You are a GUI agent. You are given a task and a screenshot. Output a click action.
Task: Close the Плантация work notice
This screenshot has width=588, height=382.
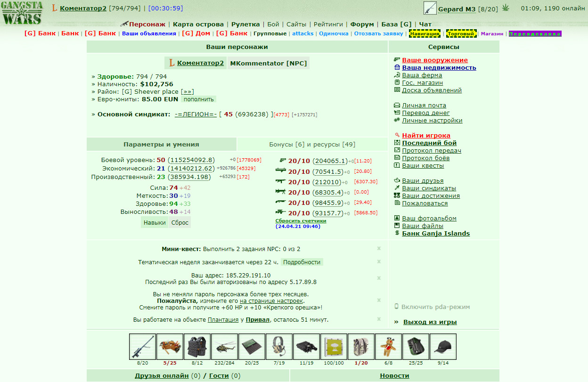(379, 319)
